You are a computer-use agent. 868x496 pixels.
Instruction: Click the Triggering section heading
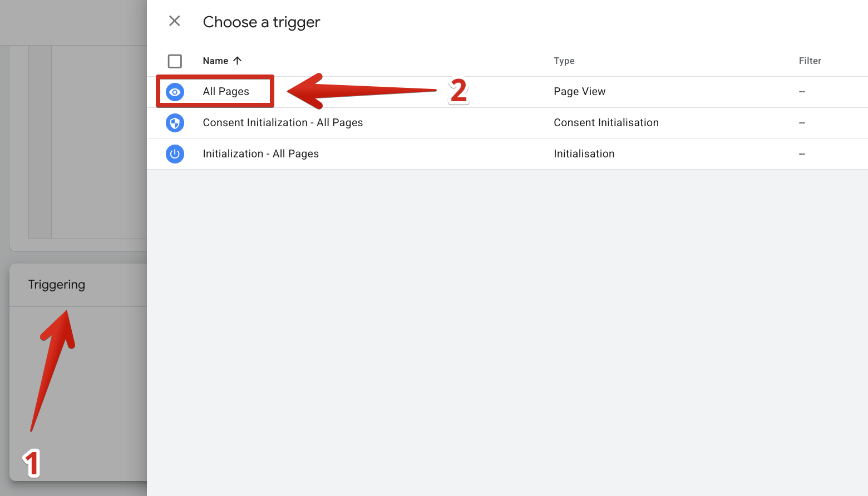coord(57,285)
